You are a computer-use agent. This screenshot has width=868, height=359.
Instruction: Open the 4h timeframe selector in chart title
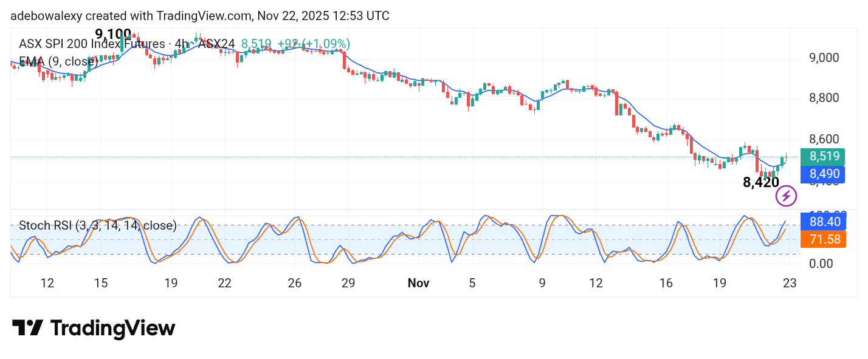[x=182, y=44]
